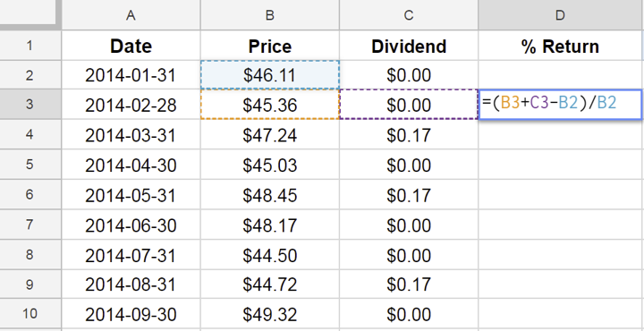Image resolution: width=644 pixels, height=331 pixels.
Task: Select row 10 header
Action: tap(30, 314)
